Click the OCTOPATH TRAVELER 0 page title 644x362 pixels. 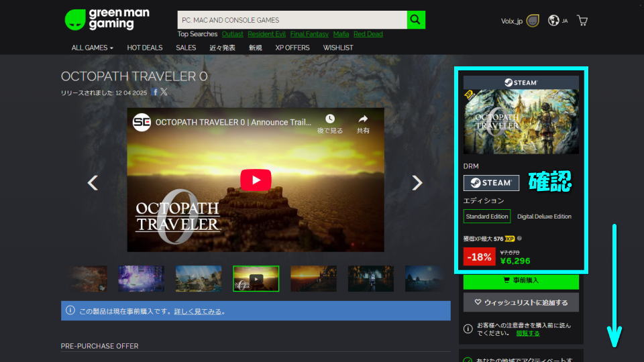[134, 76]
